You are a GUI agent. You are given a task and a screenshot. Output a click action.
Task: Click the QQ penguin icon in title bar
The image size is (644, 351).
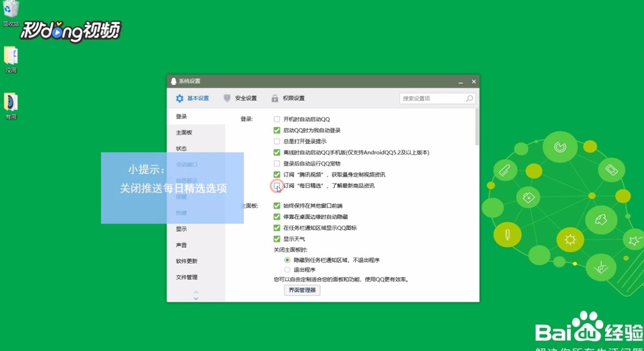point(173,81)
